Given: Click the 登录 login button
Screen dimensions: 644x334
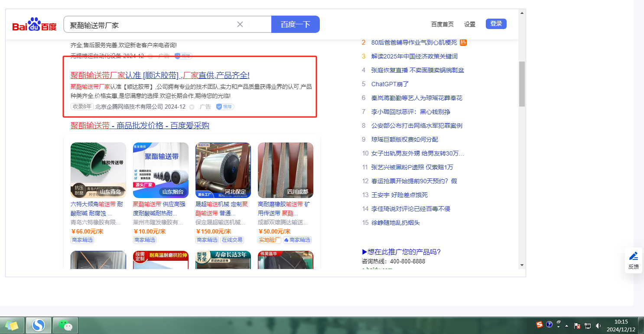Looking at the screenshot, I should pyautogui.click(x=496, y=24).
